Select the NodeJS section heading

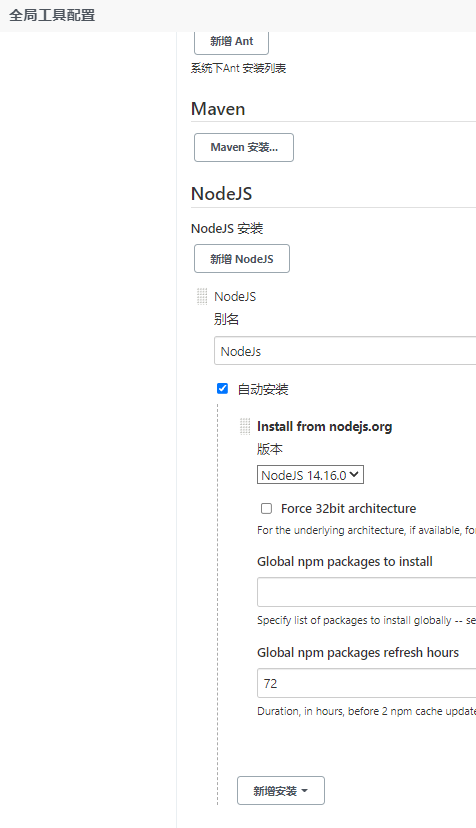[x=221, y=194]
